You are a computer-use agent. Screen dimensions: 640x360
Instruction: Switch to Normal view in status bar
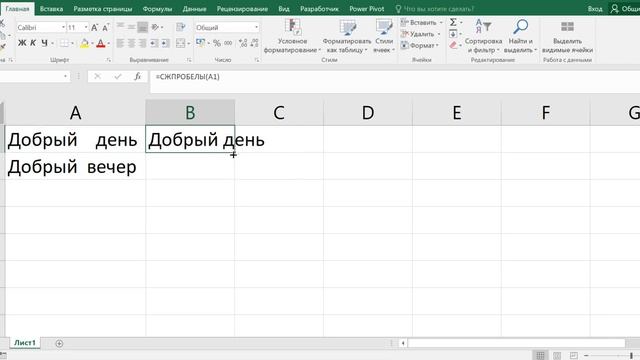coord(540,356)
